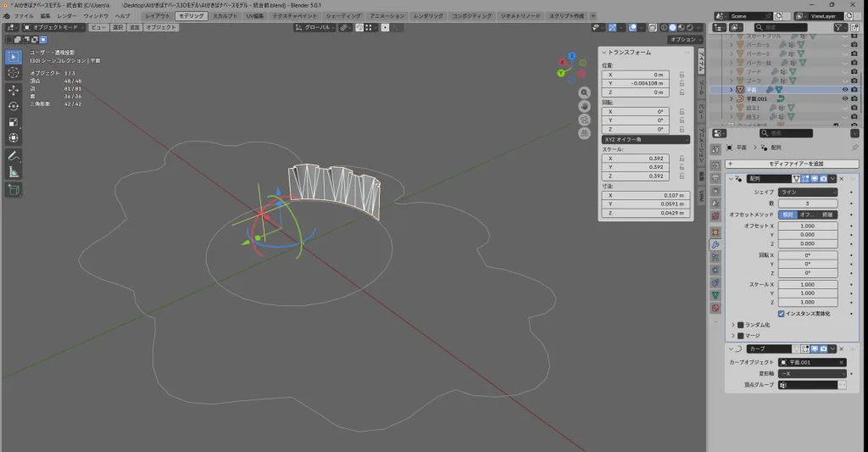The image size is (868, 452).
Task: Open the Modifiers wrench properties tab
Action: pyautogui.click(x=715, y=245)
